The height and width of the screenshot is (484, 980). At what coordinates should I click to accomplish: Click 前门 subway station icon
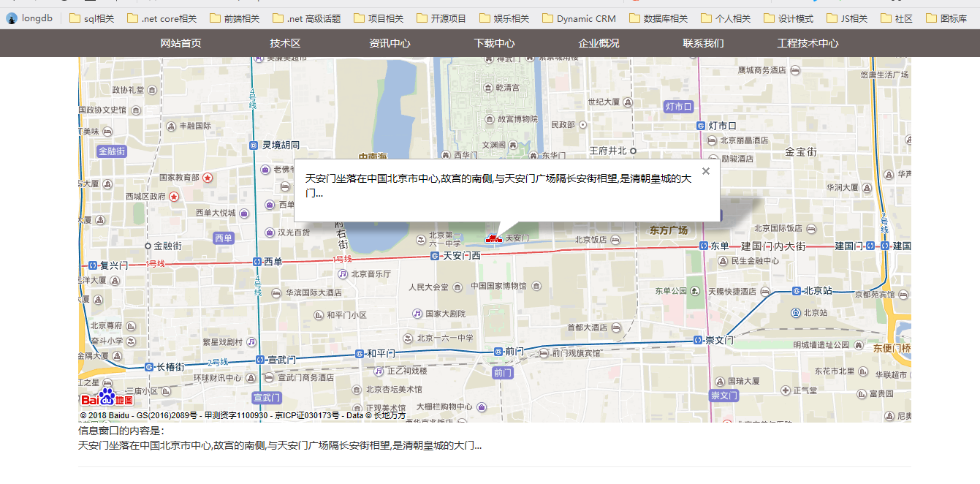(498, 352)
